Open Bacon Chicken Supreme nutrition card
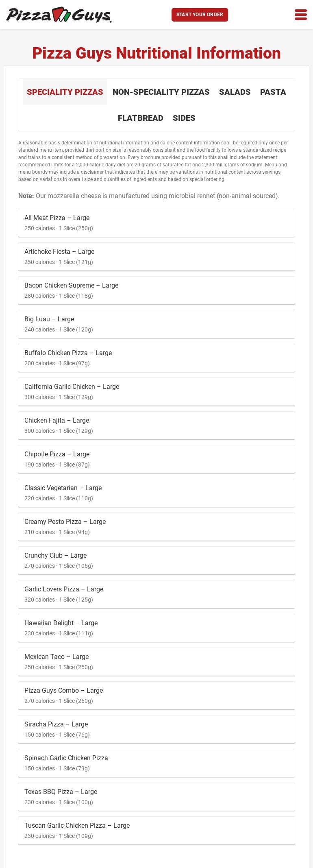The width and height of the screenshot is (313, 868). tap(156, 290)
